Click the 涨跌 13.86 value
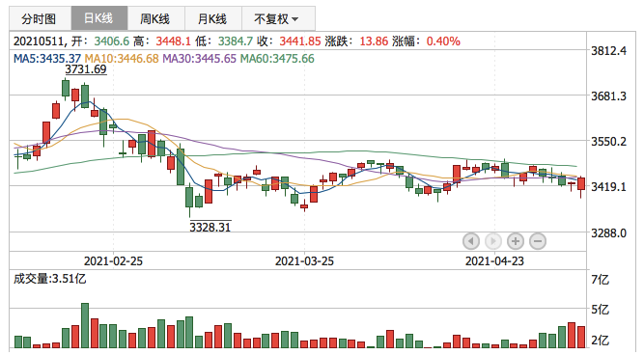This screenshot has height=355, width=644. [374, 41]
